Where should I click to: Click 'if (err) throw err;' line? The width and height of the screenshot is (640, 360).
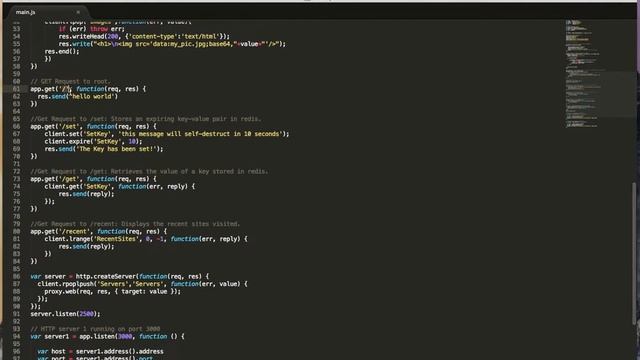92,29
